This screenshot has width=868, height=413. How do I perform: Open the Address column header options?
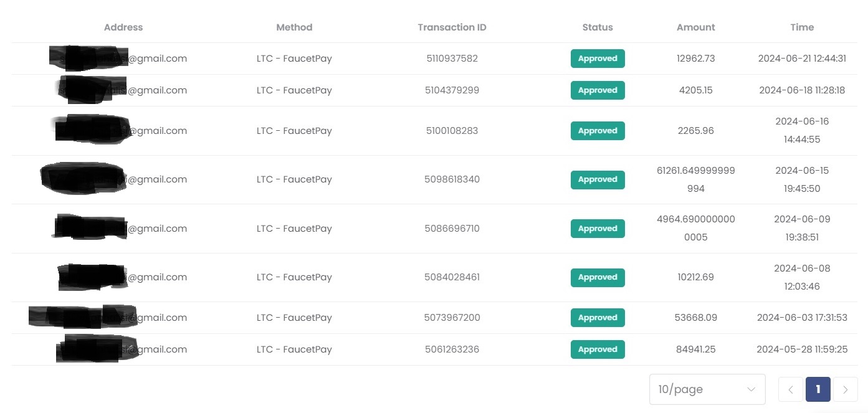pyautogui.click(x=123, y=27)
